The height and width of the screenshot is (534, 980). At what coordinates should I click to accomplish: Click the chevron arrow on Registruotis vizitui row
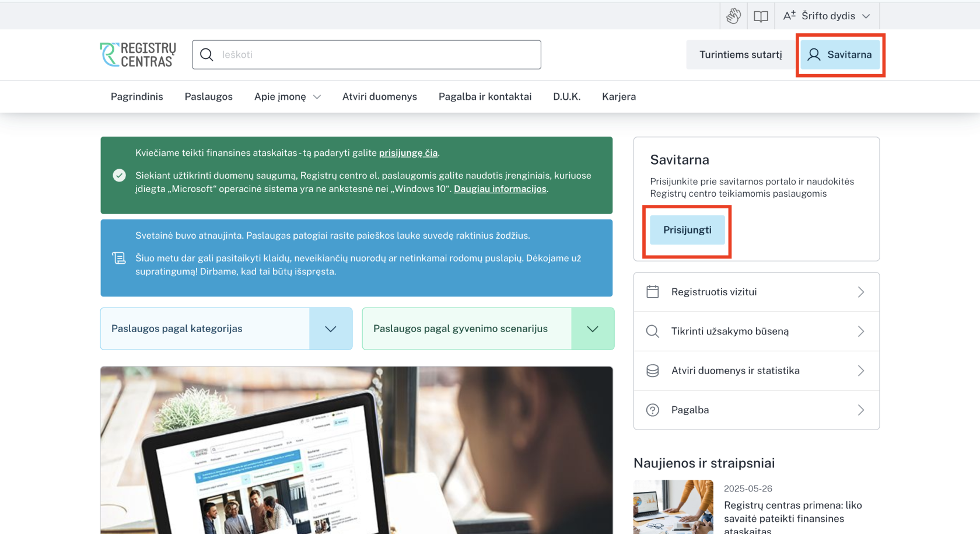(861, 292)
